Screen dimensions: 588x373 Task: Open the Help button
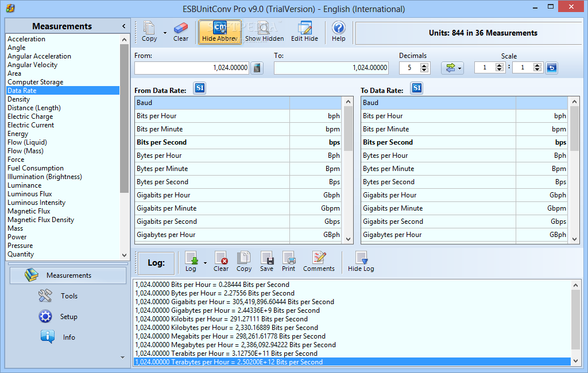(339, 32)
